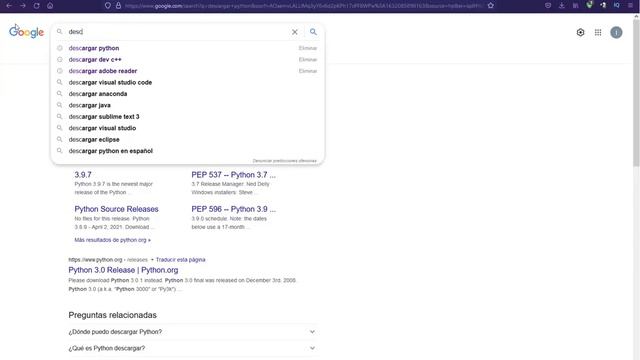This screenshot has width=640, height=360.
Task: Click the page vertical scrollbar thumb
Action: click(x=636, y=93)
